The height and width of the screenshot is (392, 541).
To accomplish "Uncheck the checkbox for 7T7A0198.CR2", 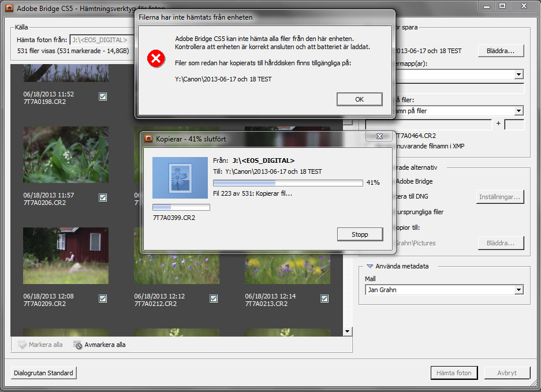I will pyautogui.click(x=102, y=96).
